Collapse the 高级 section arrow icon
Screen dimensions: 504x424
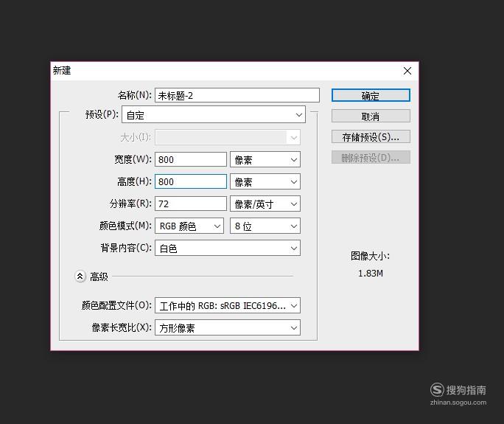pos(80,277)
